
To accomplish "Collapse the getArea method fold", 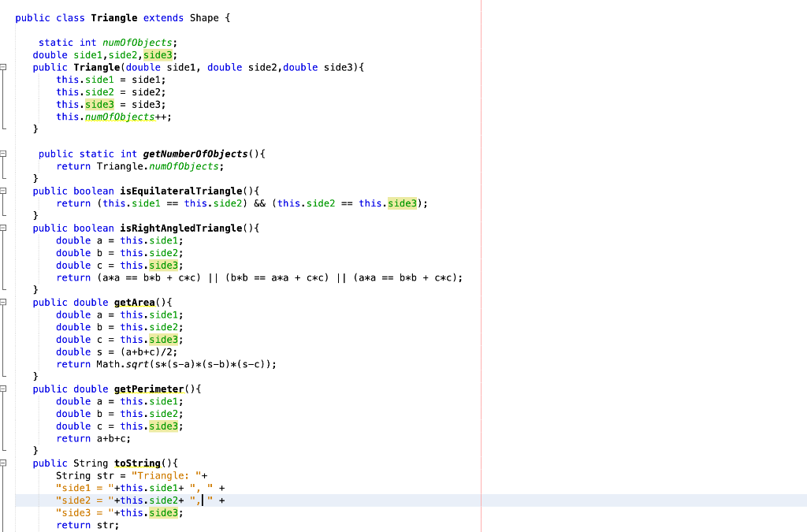I will (x=3, y=302).
